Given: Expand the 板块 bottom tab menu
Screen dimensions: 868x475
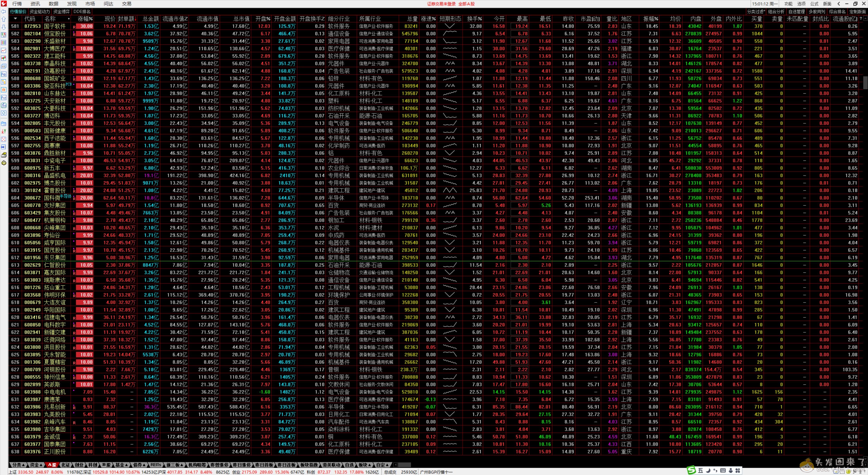Looking at the screenshot, I should click(365, 465).
